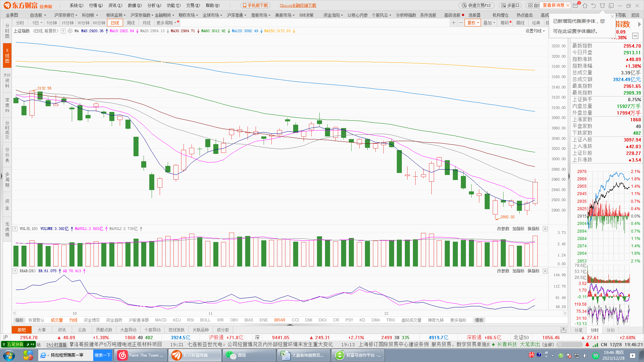Open Windows Start button

pos(9,355)
